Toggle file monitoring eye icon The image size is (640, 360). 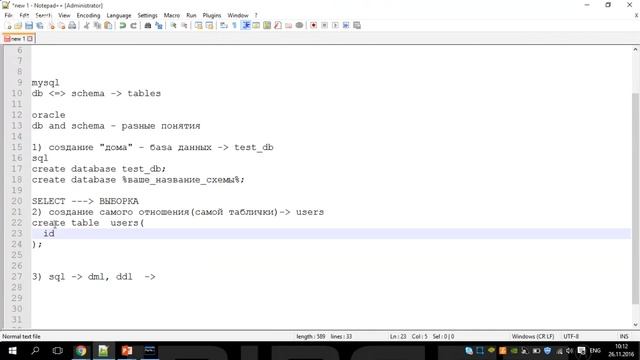(299, 25)
